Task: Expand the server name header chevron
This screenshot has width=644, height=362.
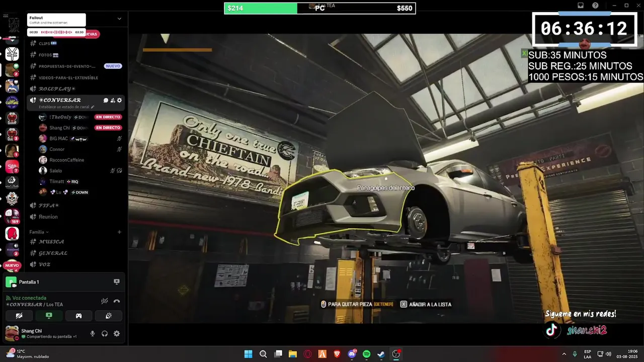Action: click(119, 19)
